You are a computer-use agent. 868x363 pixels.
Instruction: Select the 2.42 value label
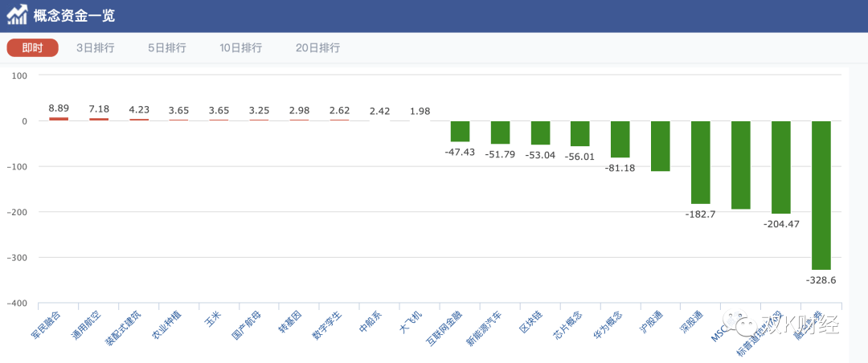click(x=379, y=111)
